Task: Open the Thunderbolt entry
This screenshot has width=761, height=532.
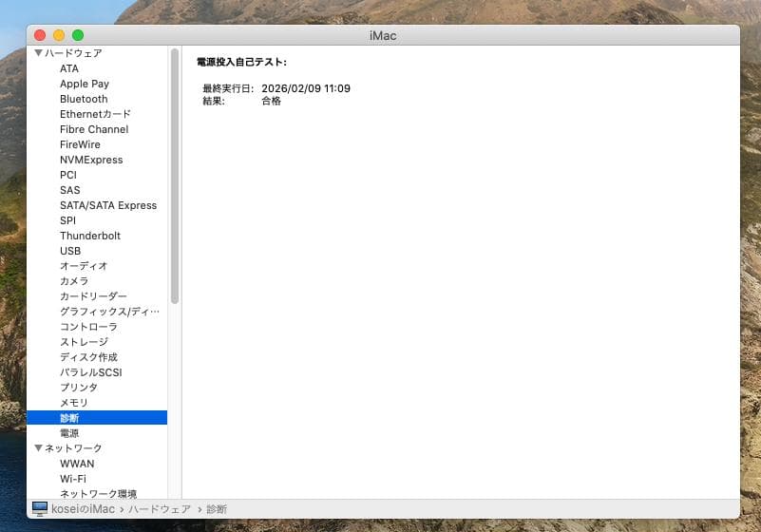Action: (90, 236)
